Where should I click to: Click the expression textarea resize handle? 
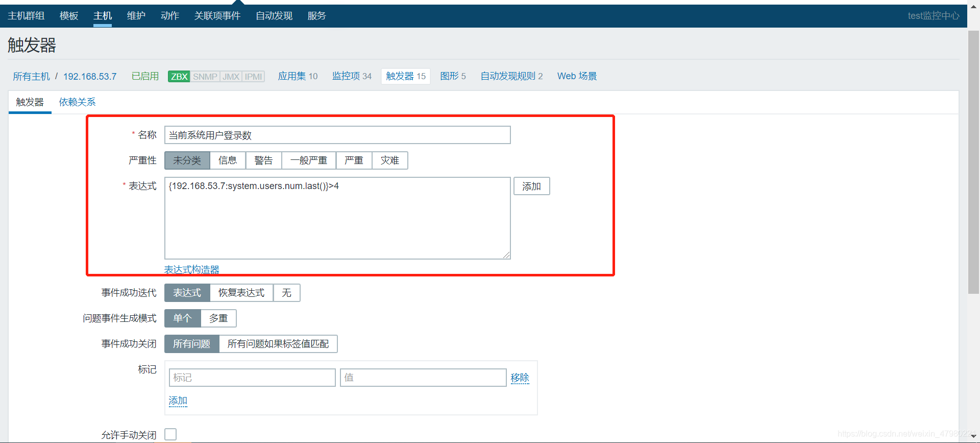506,254
